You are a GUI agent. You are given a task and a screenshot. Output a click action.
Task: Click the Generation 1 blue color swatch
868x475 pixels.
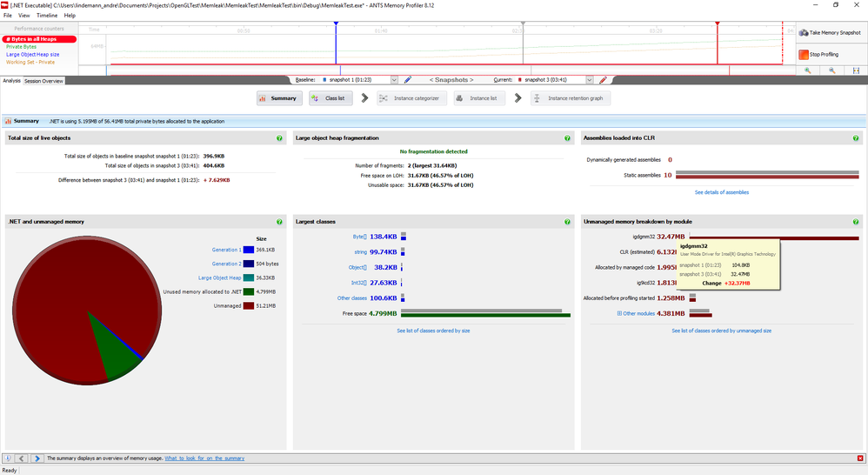249,251
